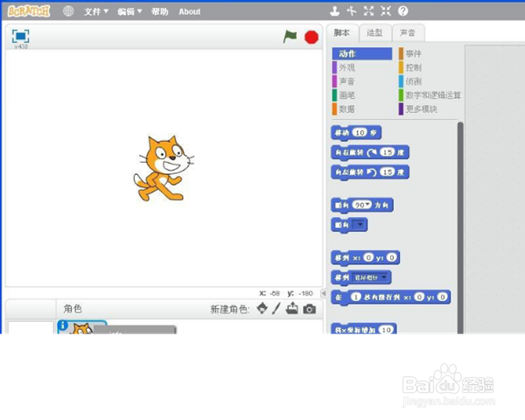This screenshot has height=420, width=525.
Task: Select the 数字和逻辑运算 category
Action: coord(430,95)
